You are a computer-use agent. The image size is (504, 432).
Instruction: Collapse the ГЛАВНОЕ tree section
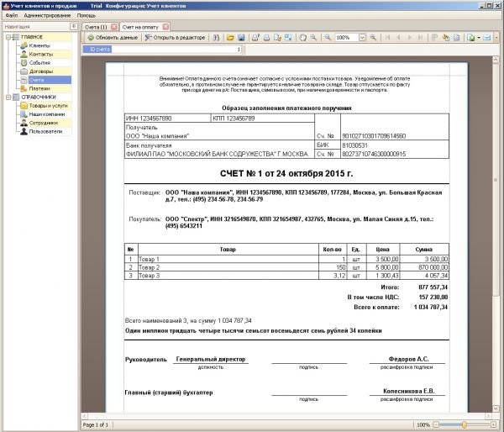click(x=8, y=37)
